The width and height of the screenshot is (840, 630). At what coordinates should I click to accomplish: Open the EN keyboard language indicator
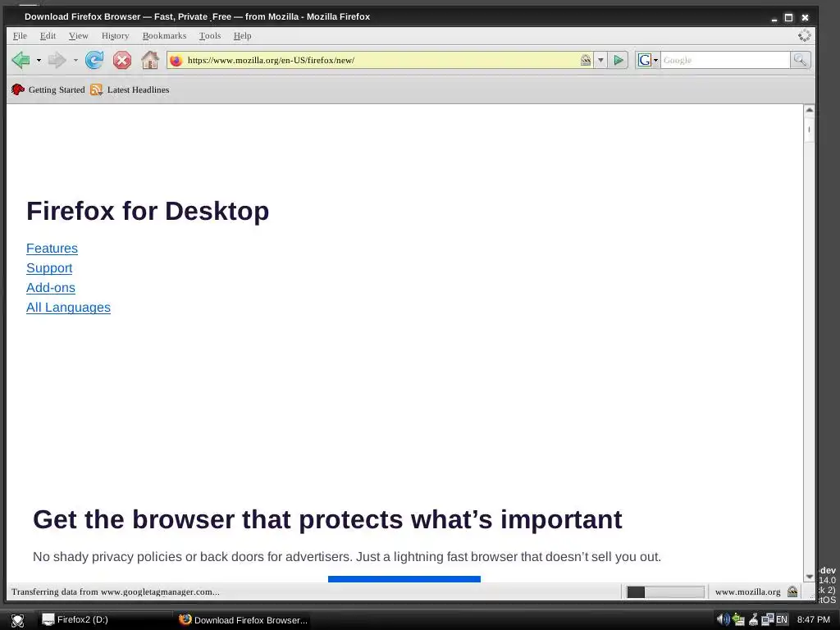point(782,620)
